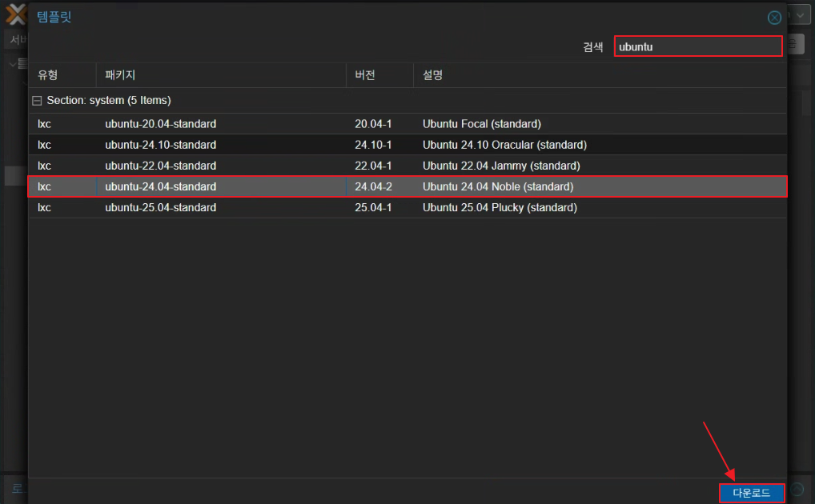
Task: Click version cell 24.04-2
Action: click(373, 186)
